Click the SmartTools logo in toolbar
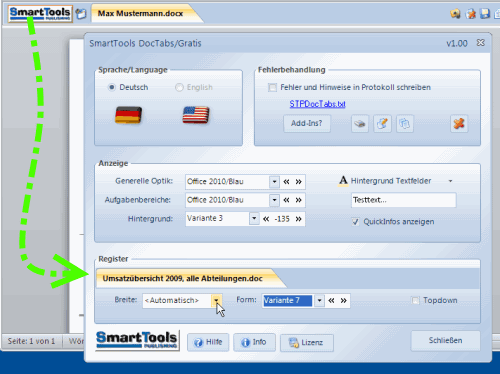 [x=40, y=14]
